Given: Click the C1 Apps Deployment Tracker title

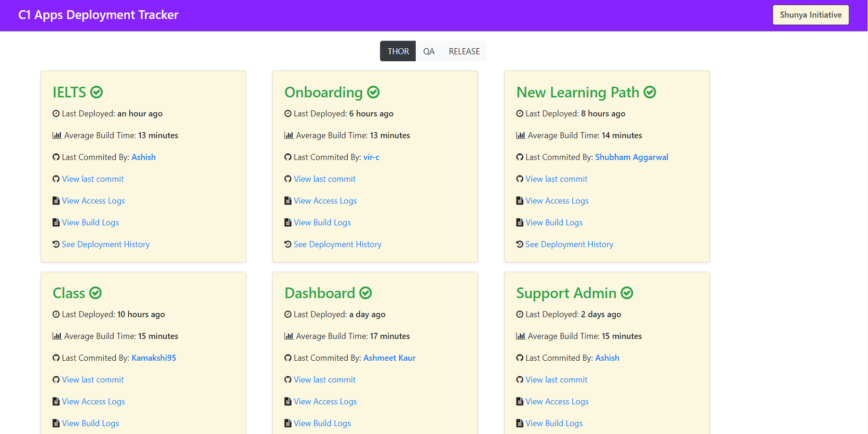Looking at the screenshot, I should [98, 15].
